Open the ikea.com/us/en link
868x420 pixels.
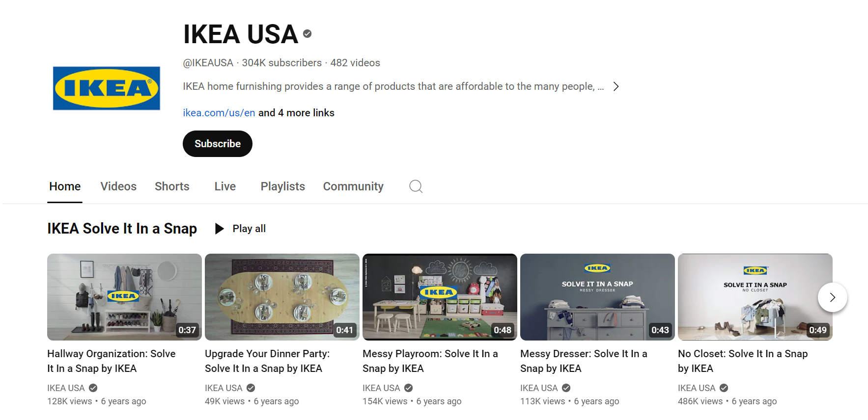coord(219,113)
